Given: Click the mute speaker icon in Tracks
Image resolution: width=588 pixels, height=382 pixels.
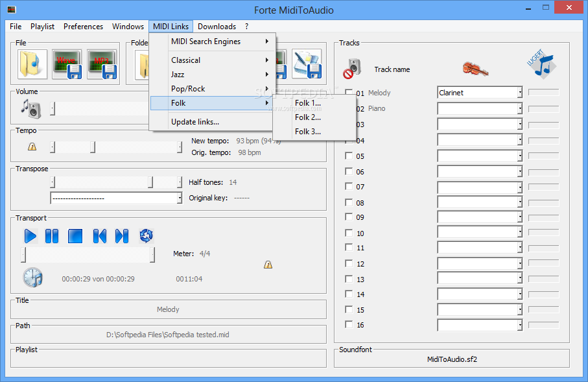Looking at the screenshot, I should (x=352, y=69).
